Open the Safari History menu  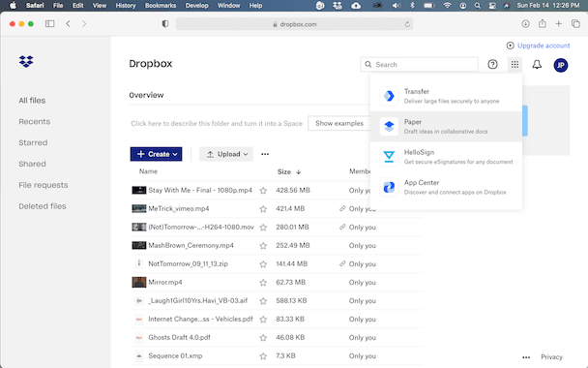click(x=126, y=6)
